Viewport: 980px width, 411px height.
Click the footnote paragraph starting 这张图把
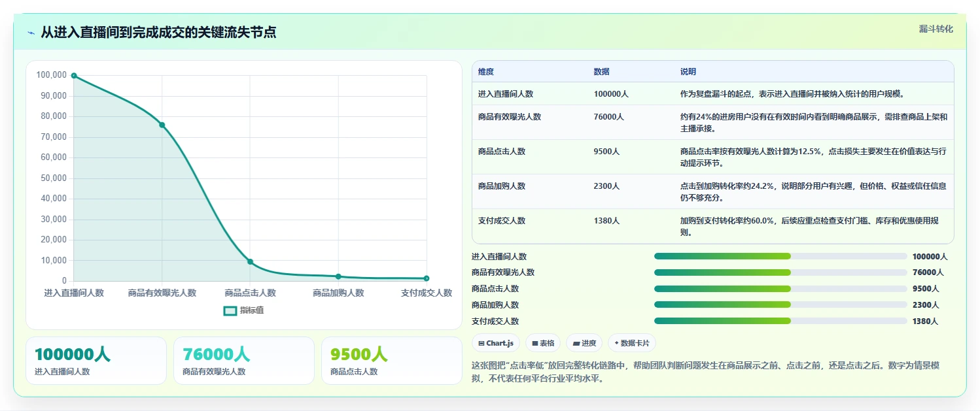point(705,372)
